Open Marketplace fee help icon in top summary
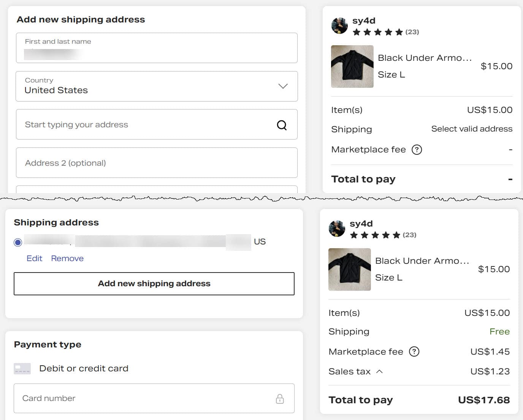Image resolution: width=523 pixels, height=420 pixels. [417, 150]
